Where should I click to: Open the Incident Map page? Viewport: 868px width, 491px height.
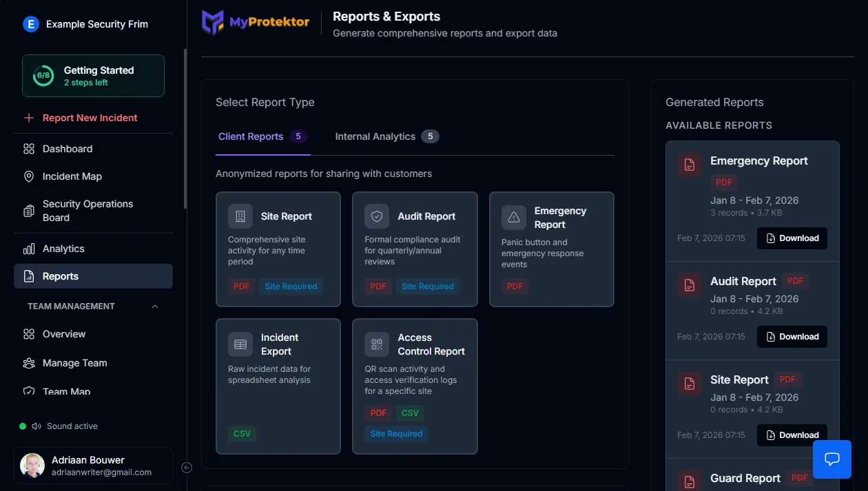[x=72, y=176]
